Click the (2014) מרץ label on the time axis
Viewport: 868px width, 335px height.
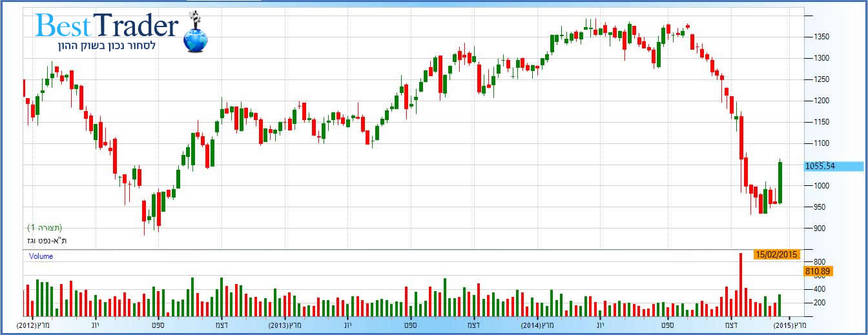tap(539, 325)
